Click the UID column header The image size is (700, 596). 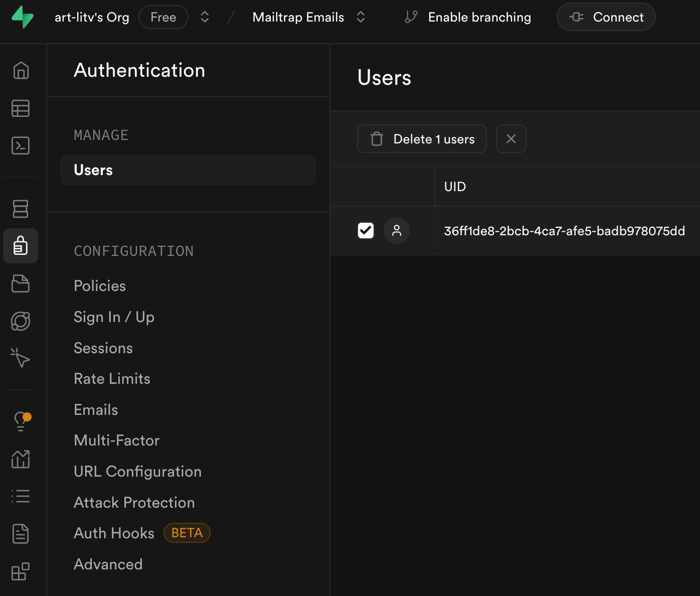(x=455, y=187)
